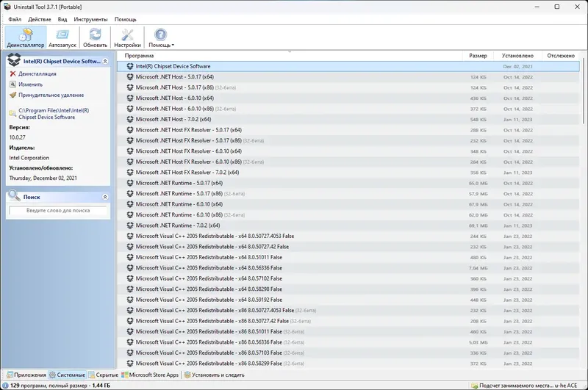Click icon of Microsoft .NET Host - 7.0.2 (x64)
The width and height of the screenshot is (588, 390).
tap(130, 119)
